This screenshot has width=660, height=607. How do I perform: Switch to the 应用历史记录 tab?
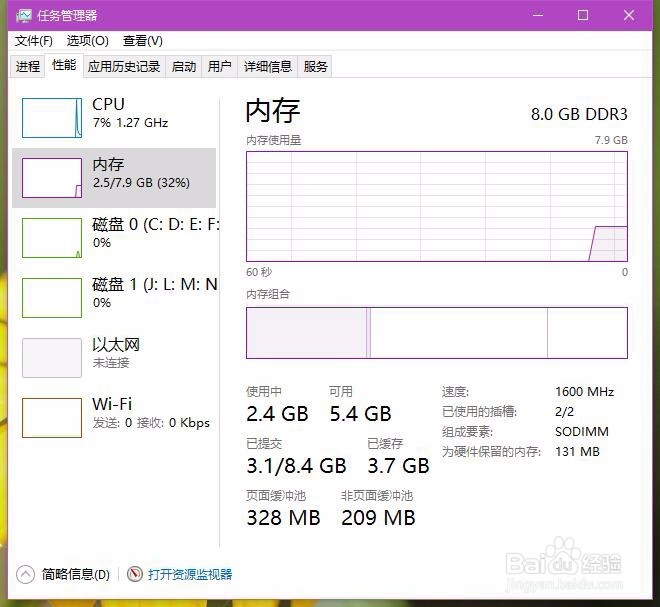(124, 67)
